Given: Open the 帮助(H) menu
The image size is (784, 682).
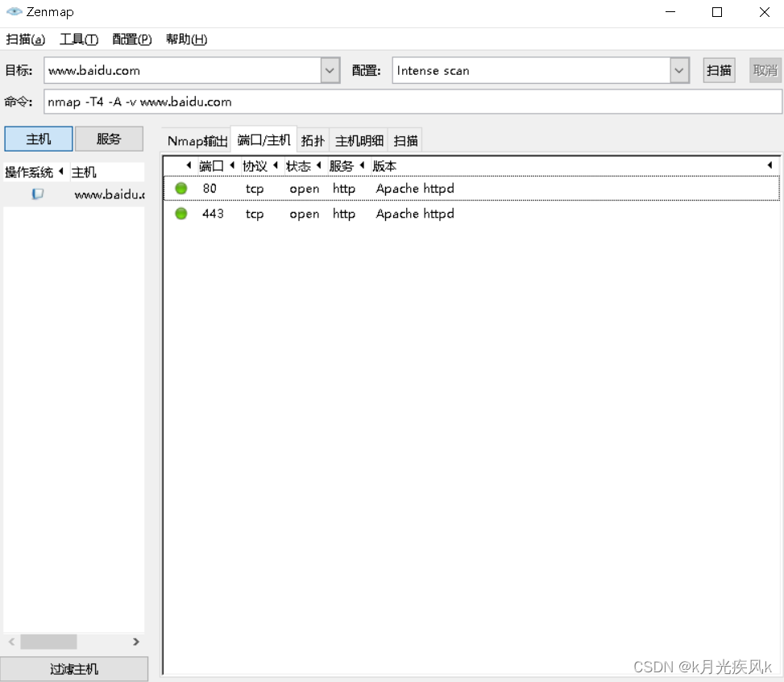Looking at the screenshot, I should (x=186, y=39).
